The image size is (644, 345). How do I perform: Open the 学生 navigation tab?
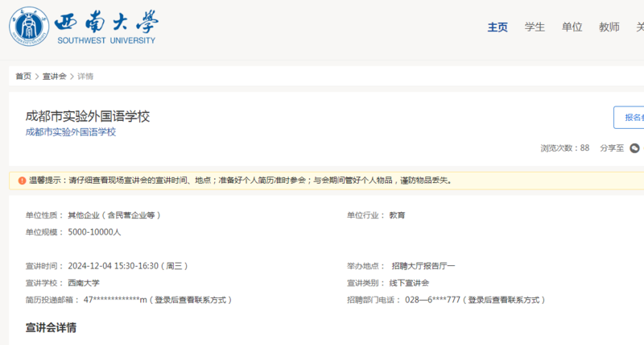coord(535,27)
